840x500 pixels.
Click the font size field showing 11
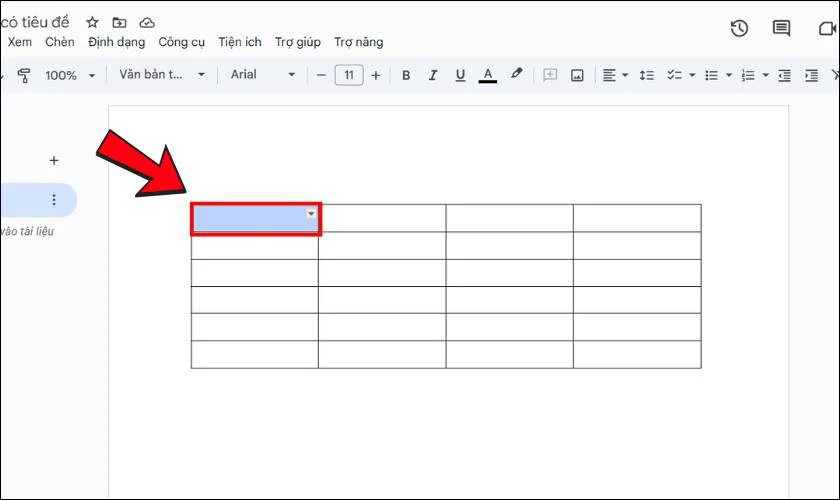pos(349,75)
